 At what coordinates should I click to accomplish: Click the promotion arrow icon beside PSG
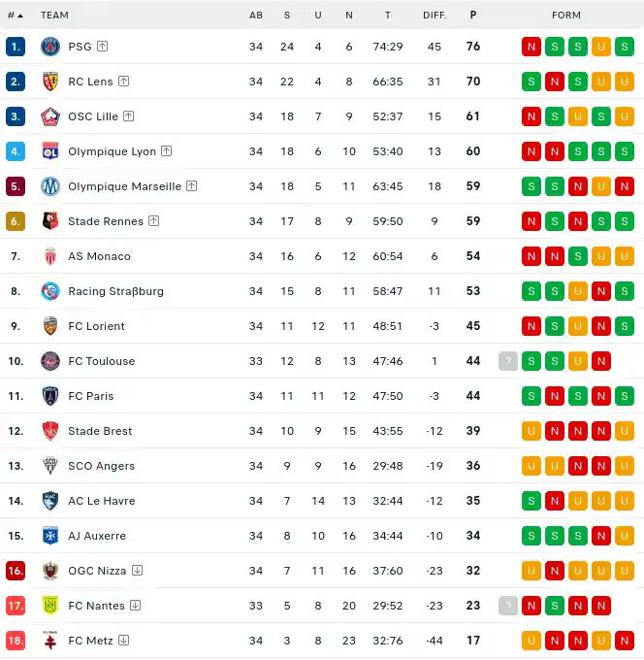coord(102,46)
